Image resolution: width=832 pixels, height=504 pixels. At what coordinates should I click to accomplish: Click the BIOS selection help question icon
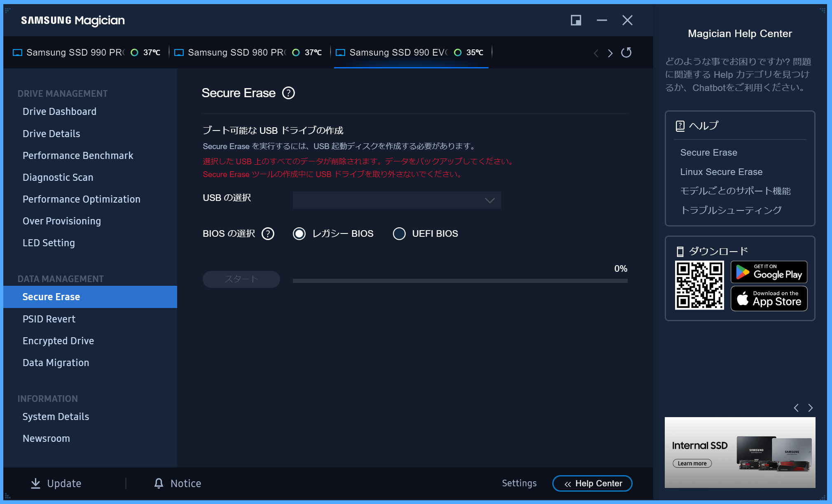coord(268,234)
